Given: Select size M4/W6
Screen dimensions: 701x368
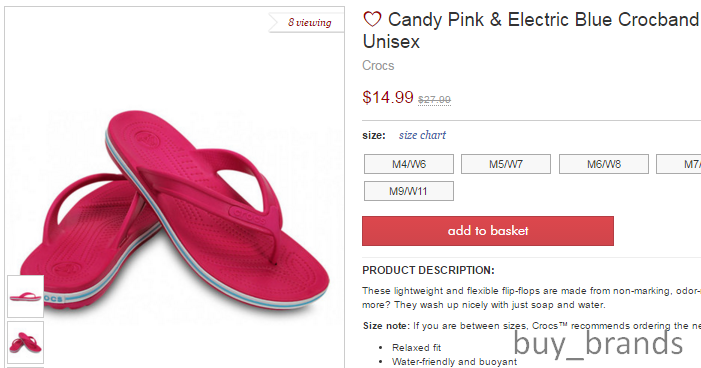Looking at the screenshot, I should click(x=409, y=164).
